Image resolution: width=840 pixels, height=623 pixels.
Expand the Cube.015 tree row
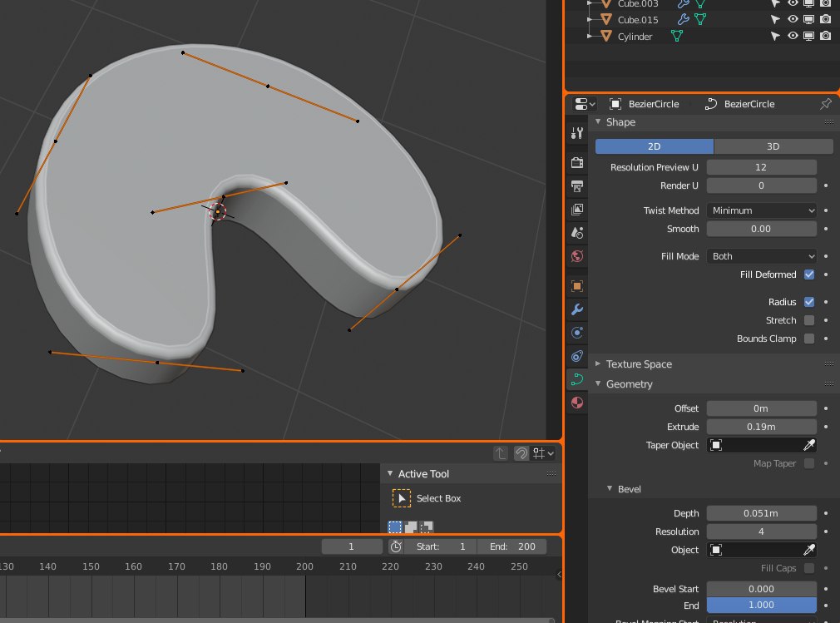tap(590, 19)
